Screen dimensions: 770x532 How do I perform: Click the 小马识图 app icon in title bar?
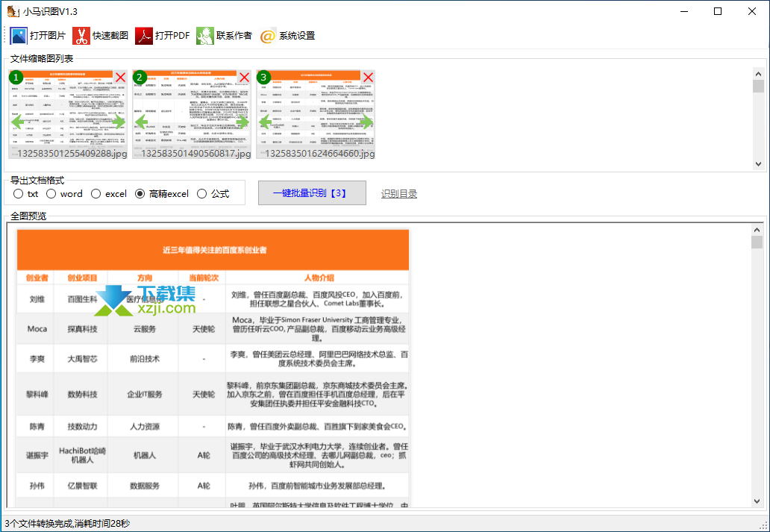pyautogui.click(x=13, y=11)
